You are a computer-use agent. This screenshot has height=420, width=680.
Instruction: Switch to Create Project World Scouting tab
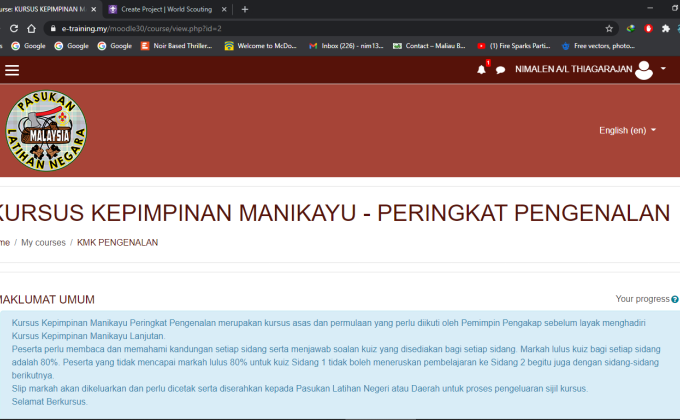point(167,9)
